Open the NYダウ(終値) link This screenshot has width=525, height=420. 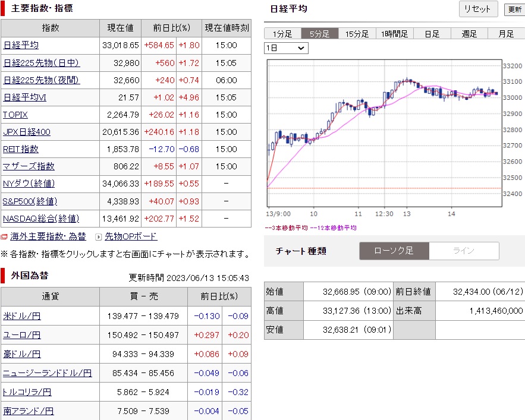(x=29, y=184)
